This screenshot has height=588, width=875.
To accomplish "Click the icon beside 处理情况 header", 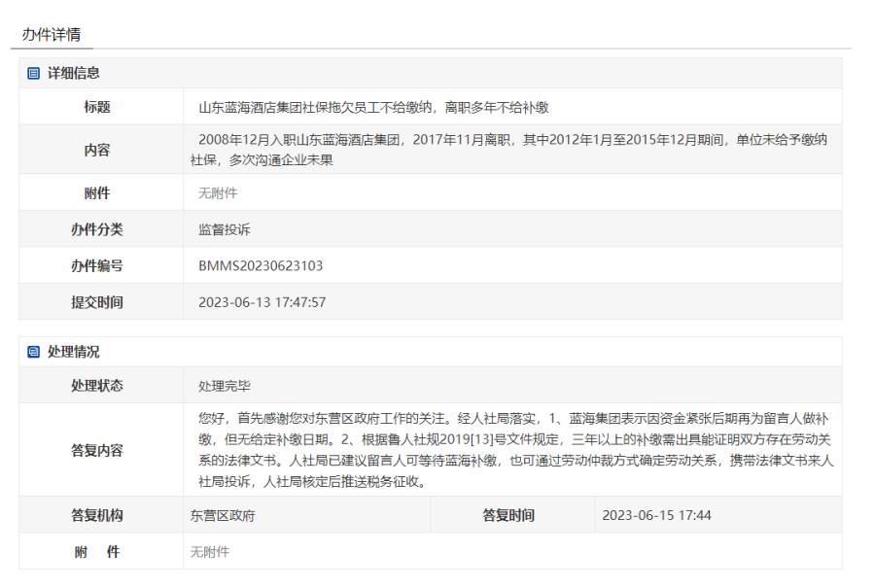I will pos(34,352).
